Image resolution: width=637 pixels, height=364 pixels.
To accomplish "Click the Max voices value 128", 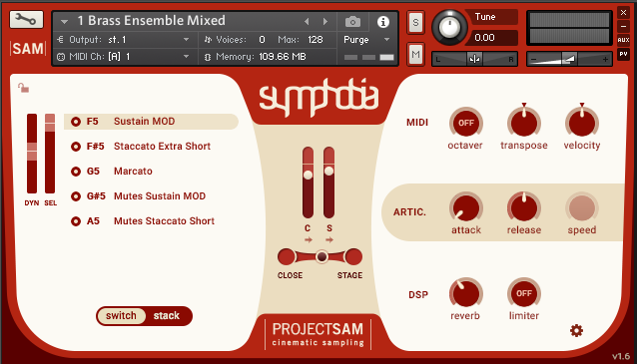I will (316, 40).
